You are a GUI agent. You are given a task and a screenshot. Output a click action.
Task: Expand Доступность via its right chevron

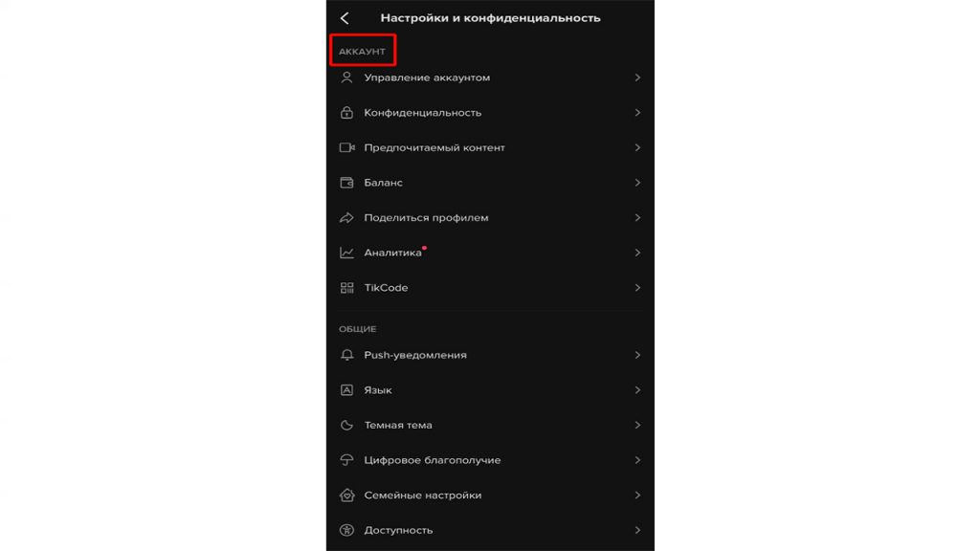637,530
